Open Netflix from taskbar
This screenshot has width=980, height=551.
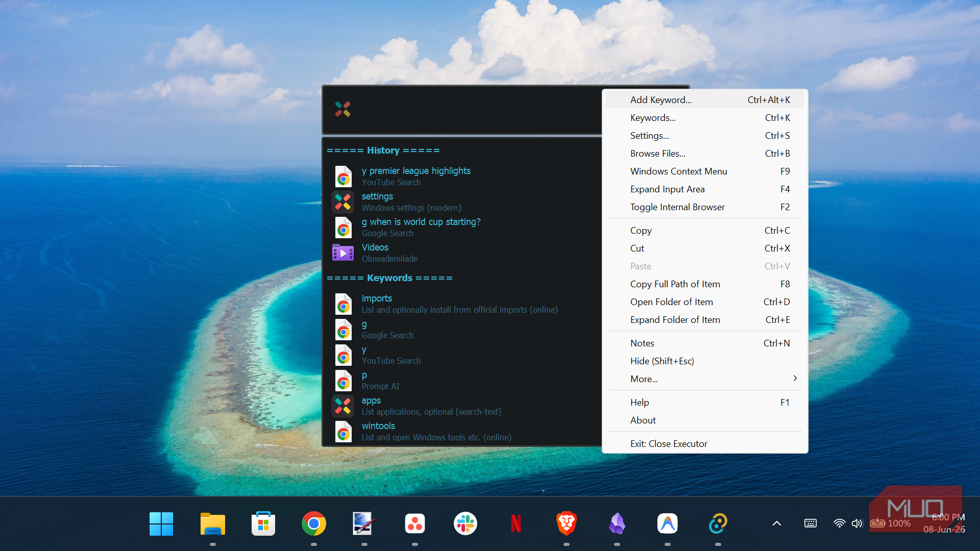pyautogui.click(x=516, y=524)
